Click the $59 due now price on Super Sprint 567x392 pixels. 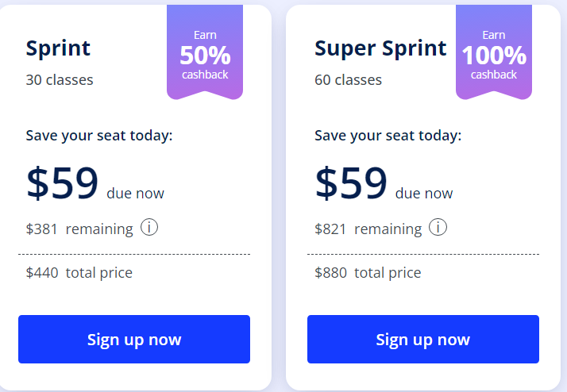[x=384, y=183]
